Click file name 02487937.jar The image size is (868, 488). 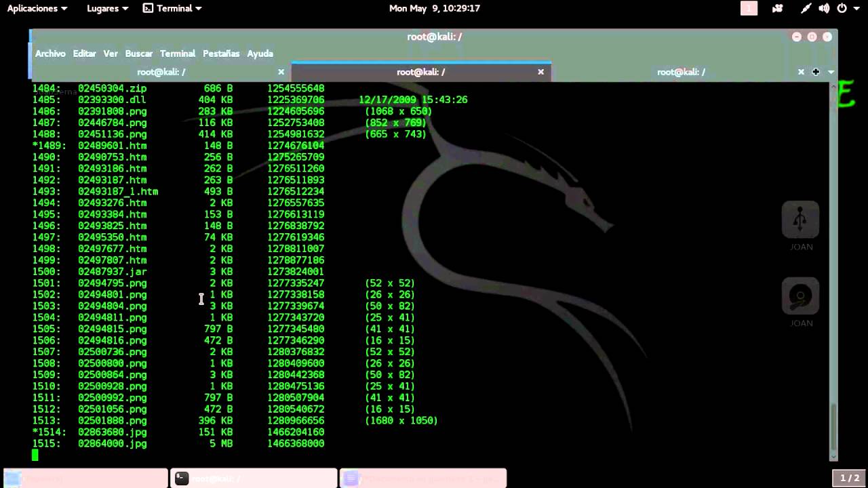point(112,272)
